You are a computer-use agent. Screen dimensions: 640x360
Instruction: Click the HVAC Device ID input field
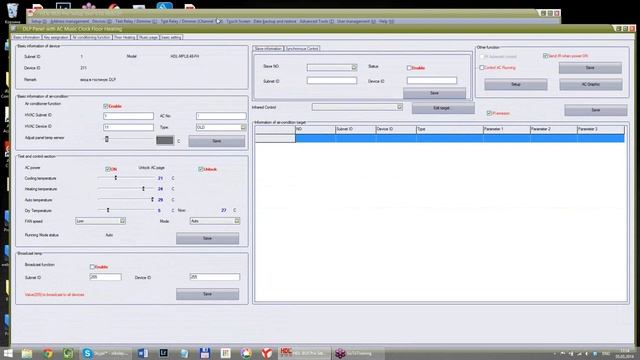click(129, 128)
